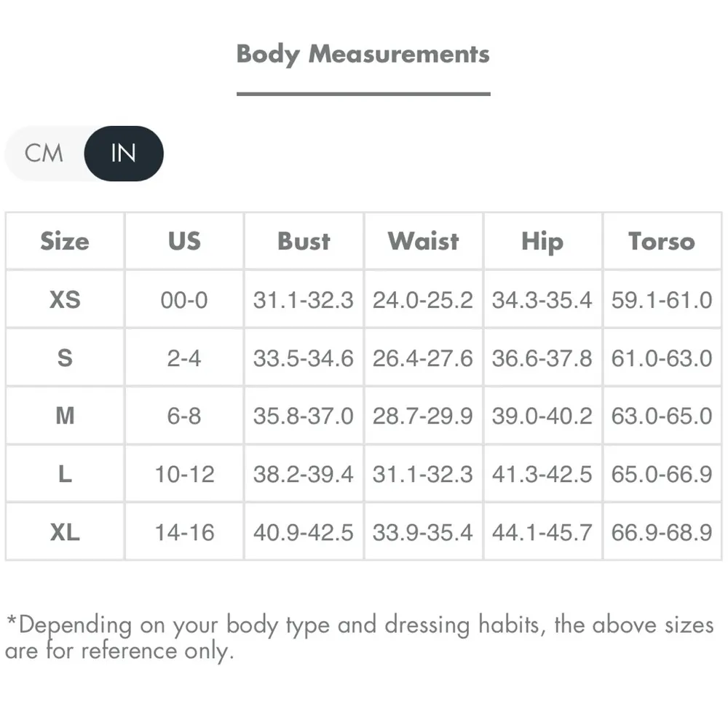The height and width of the screenshot is (728, 728).
Task: Select the S size row label
Action: click(x=65, y=357)
